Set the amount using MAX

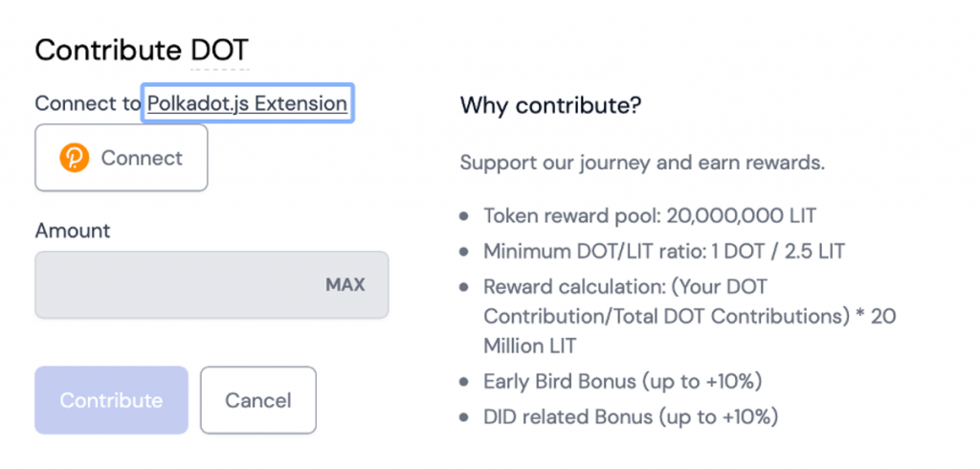coord(345,285)
